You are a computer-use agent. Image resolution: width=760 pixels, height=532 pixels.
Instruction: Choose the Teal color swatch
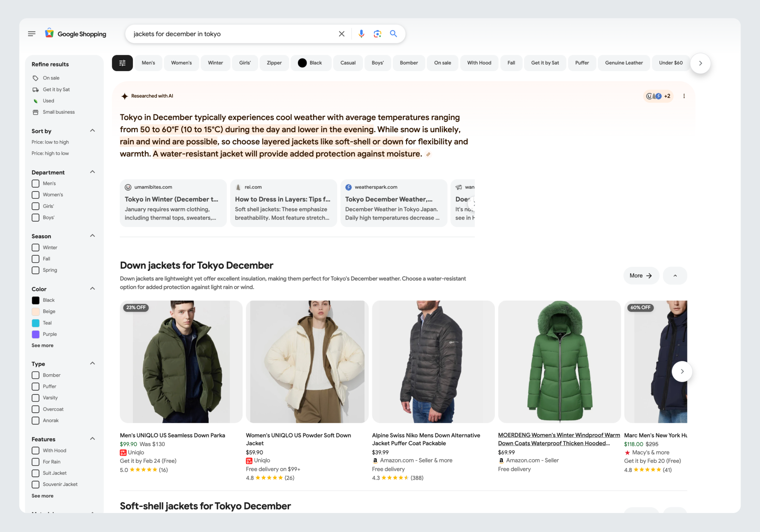[36, 323]
